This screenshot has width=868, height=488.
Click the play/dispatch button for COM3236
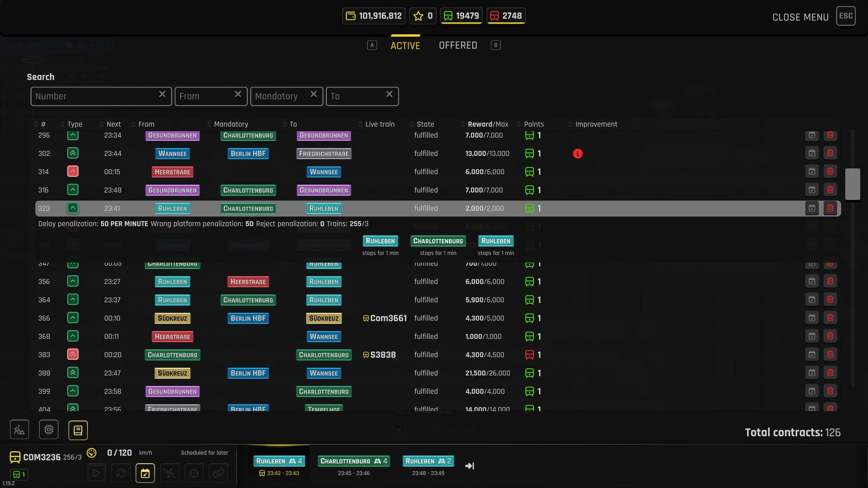click(x=96, y=473)
